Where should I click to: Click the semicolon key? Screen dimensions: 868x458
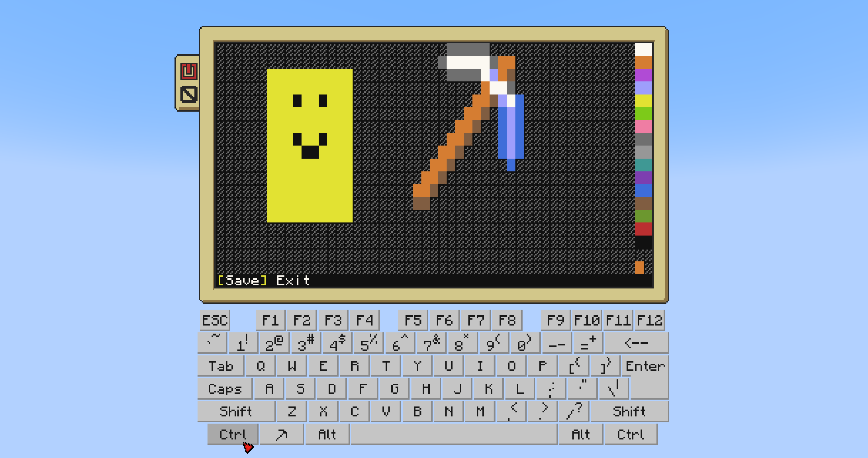[x=551, y=389]
